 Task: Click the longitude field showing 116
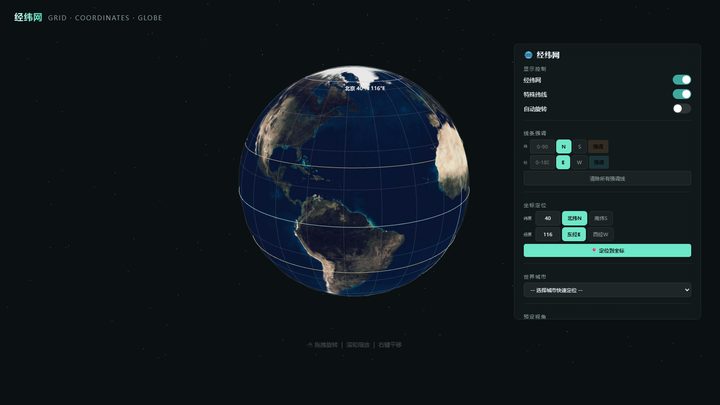pyautogui.click(x=548, y=234)
